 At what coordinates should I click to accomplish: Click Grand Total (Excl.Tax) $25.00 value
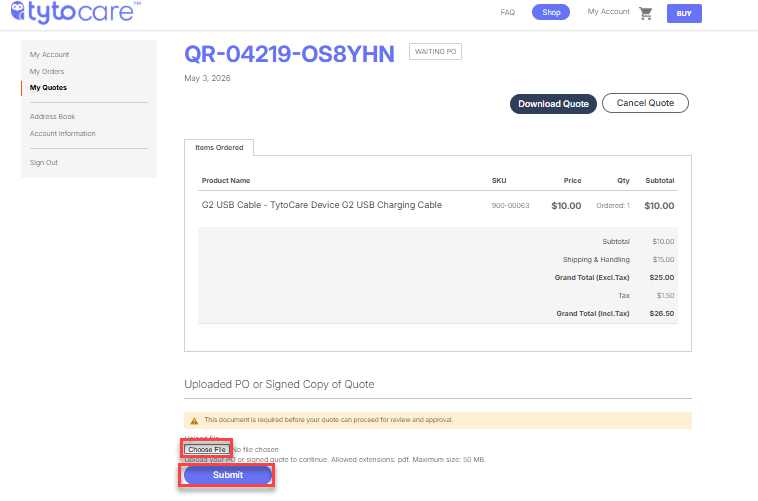pos(661,278)
